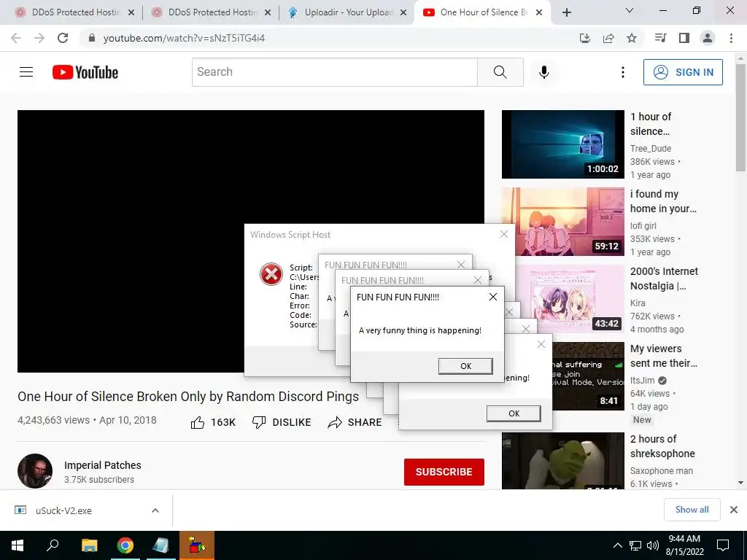Screen dimensions: 747x560
Task: Switch to first DDoS Protected Hosting tab
Action: (x=75, y=12)
